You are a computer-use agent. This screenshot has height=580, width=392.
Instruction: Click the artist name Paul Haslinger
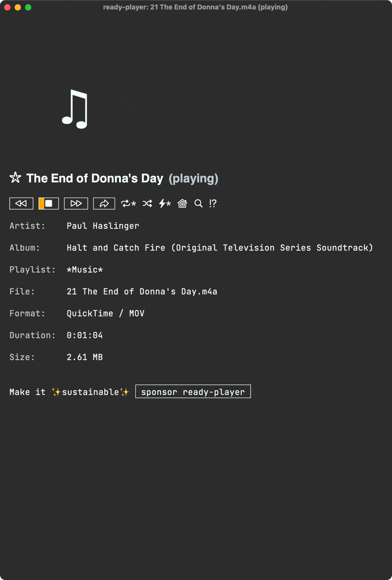pyautogui.click(x=103, y=226)
